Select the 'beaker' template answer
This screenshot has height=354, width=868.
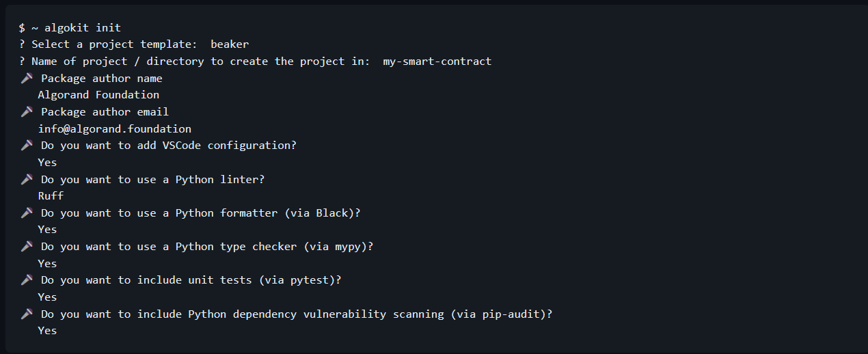click(x=230, y=44)
